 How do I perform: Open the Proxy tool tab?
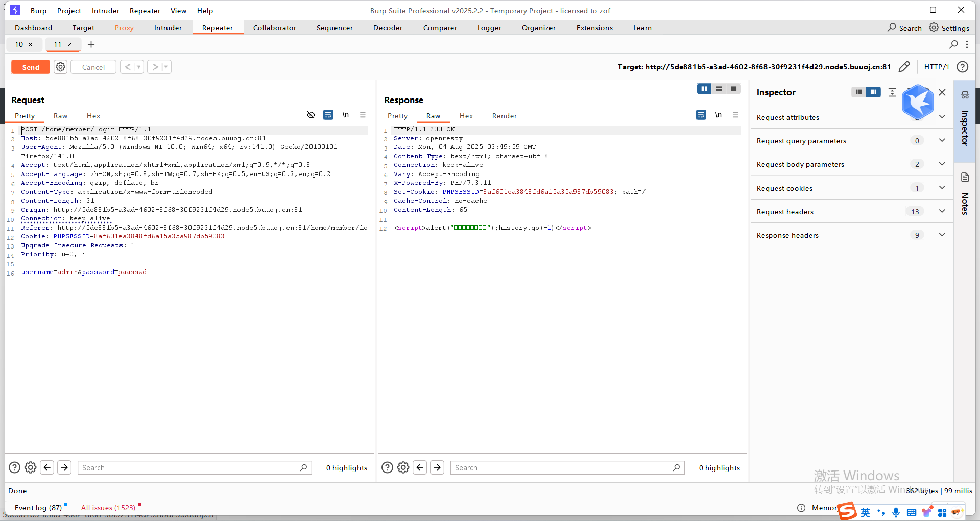coord(124,28)
